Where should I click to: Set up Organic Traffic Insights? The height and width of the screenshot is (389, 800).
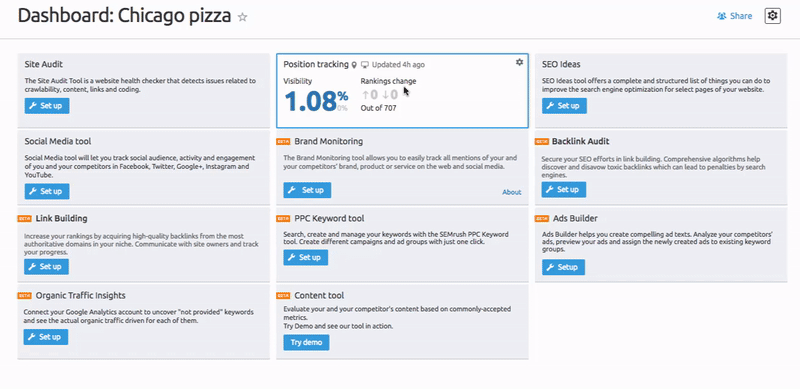pyautogui.click(x=46, y=337)
